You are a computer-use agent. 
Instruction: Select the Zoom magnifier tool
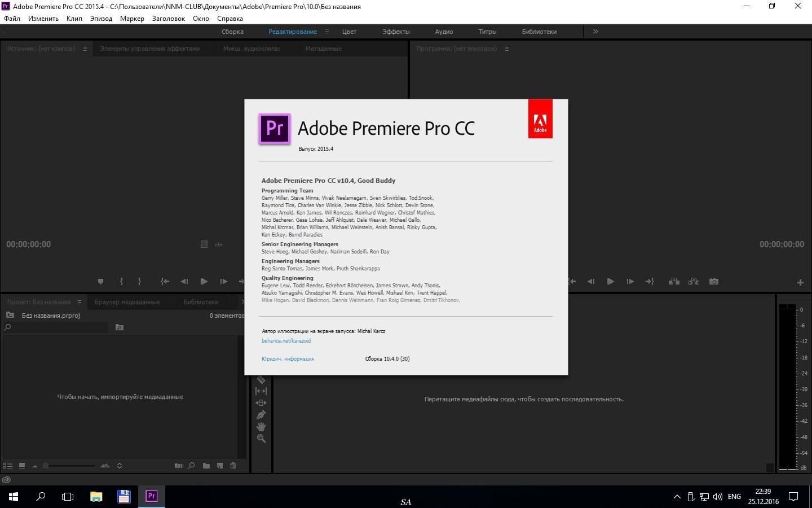click(x=261, y=439)
